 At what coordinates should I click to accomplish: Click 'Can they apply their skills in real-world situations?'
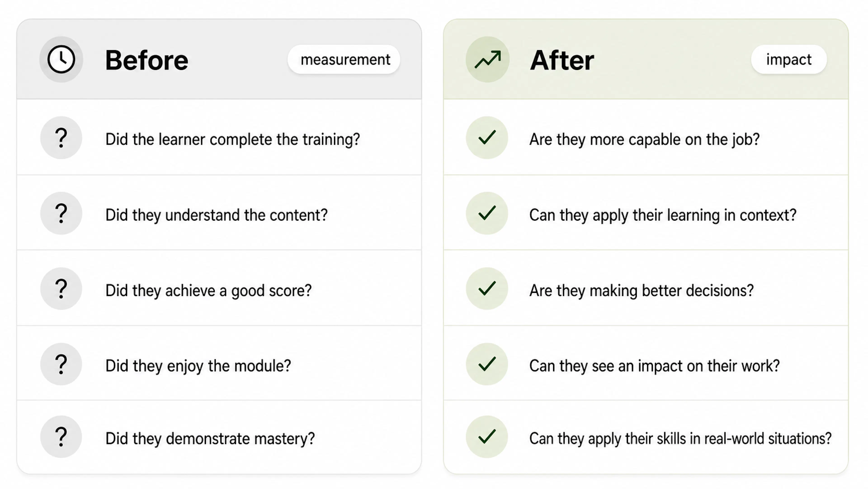680,439
